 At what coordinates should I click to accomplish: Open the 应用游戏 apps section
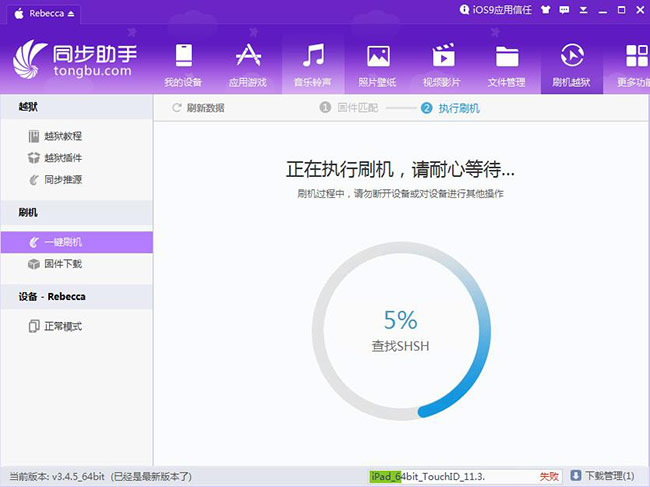tap(248, 64)
